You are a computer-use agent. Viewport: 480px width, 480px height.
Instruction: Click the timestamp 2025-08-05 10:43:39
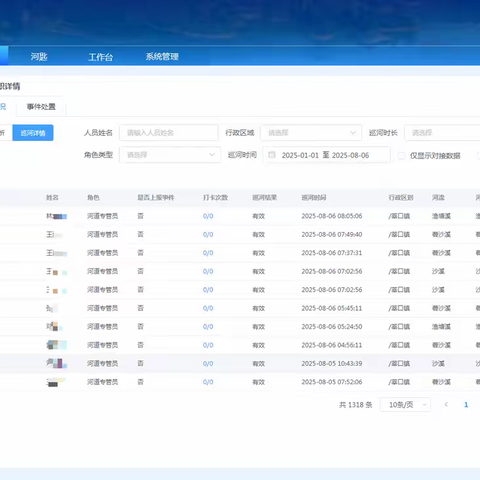(x=332, y=364)
